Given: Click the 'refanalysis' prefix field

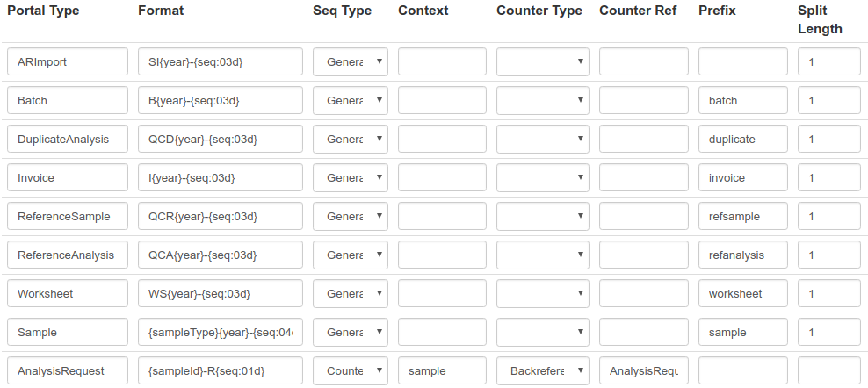Looking at the screenshot, I should tap(742, 255).
